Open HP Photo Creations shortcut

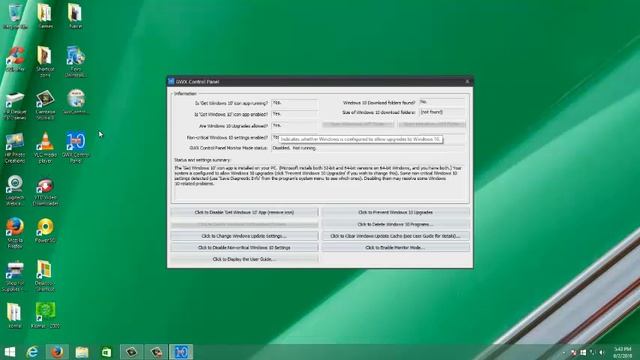point(15,148)
